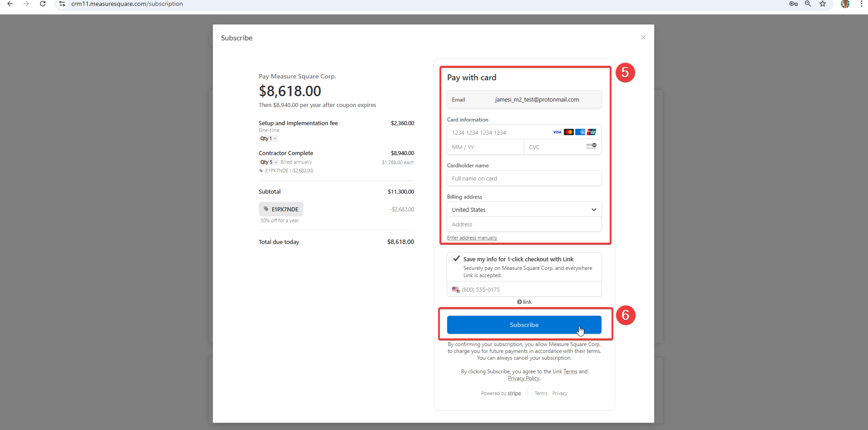Focus the MM / YY expiry field
The image size is (868, 430).
click(x=485, y=147)
